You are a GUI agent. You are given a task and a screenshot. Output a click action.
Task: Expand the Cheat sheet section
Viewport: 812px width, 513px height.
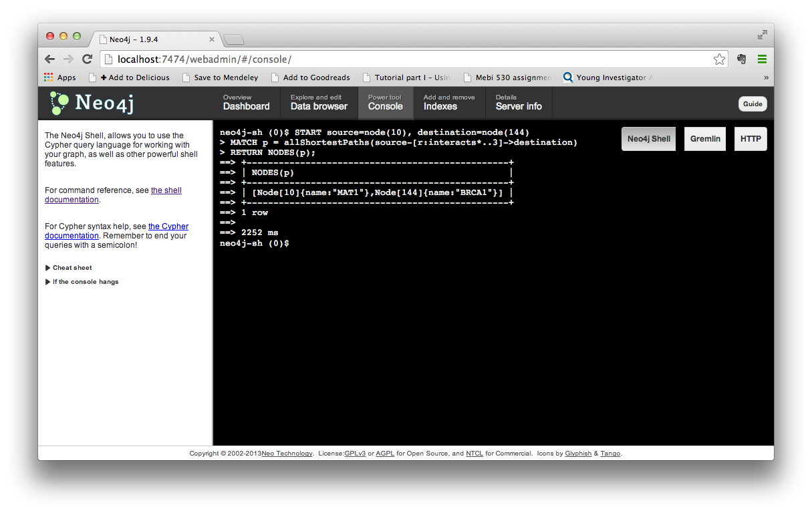pyautogui.click(x=69, y=268)
